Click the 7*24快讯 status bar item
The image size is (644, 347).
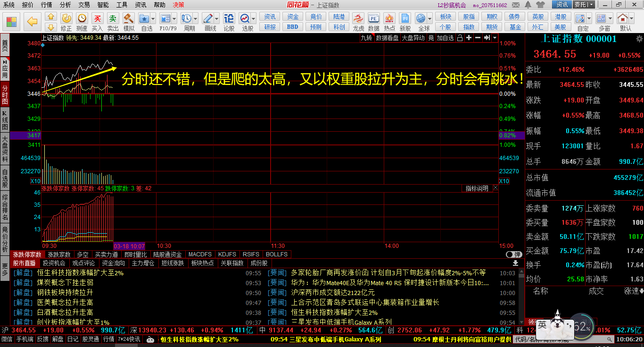pos(129,339)
